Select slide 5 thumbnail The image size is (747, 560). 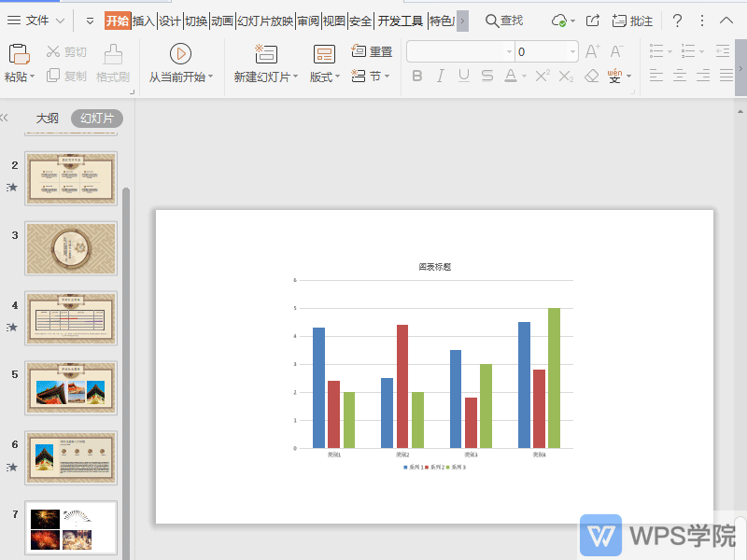71,388
